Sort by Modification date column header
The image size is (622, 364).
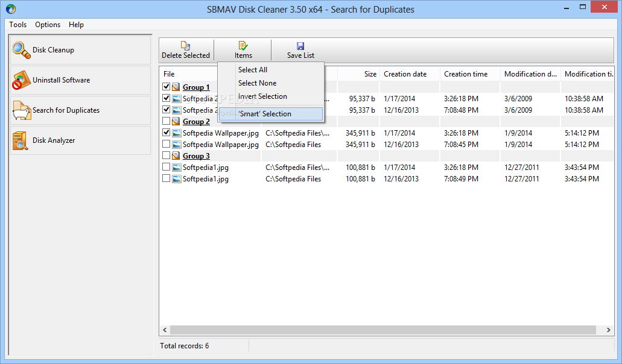click(530, 74)
